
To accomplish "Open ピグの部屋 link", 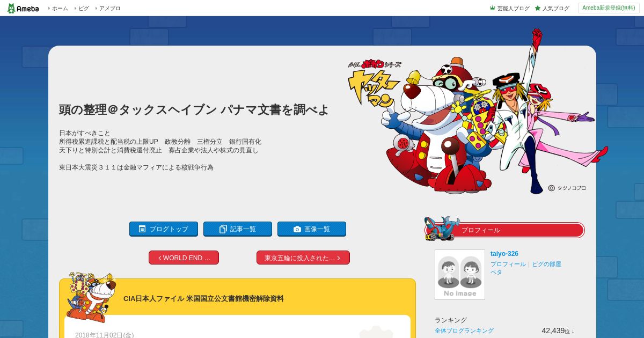I will (546, 264).
